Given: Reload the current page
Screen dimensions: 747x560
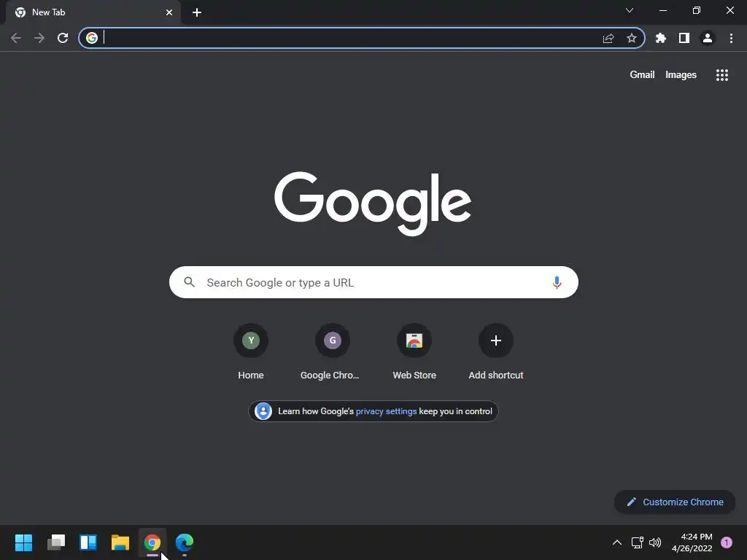Looking at the screenshot, I should pos(63,38).
